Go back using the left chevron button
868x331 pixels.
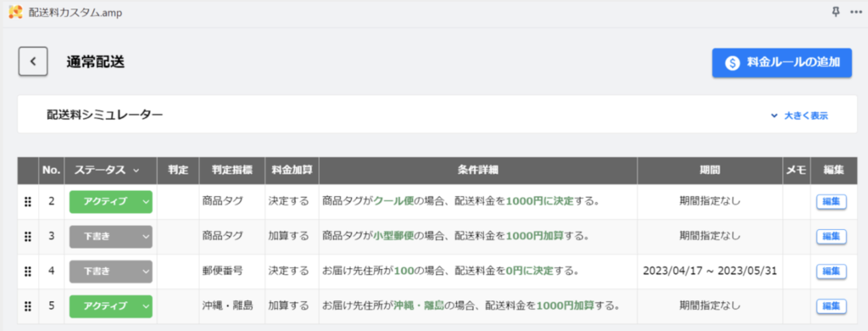33,62
